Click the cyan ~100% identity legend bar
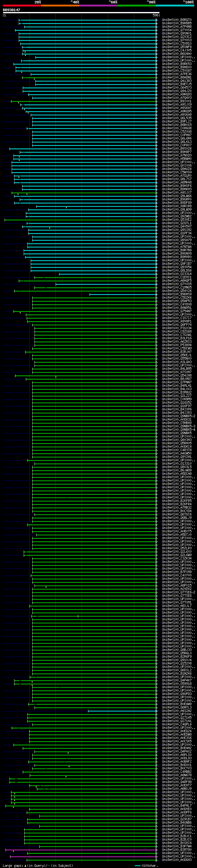The image size is (197, 868). (x=175, y=6)
